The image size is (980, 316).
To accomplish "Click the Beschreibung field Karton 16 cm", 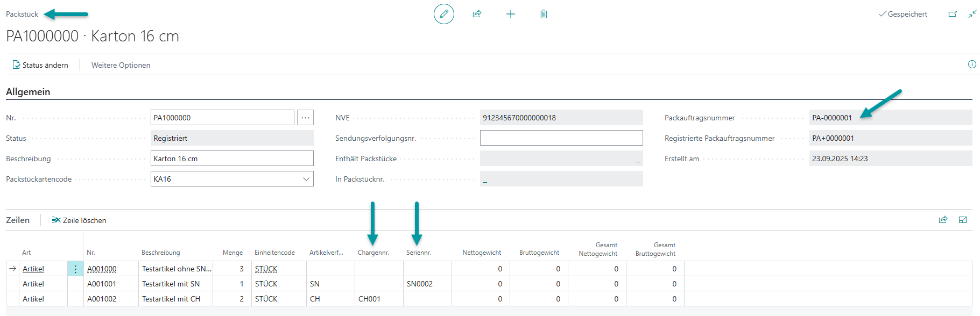I will point(231,159).
